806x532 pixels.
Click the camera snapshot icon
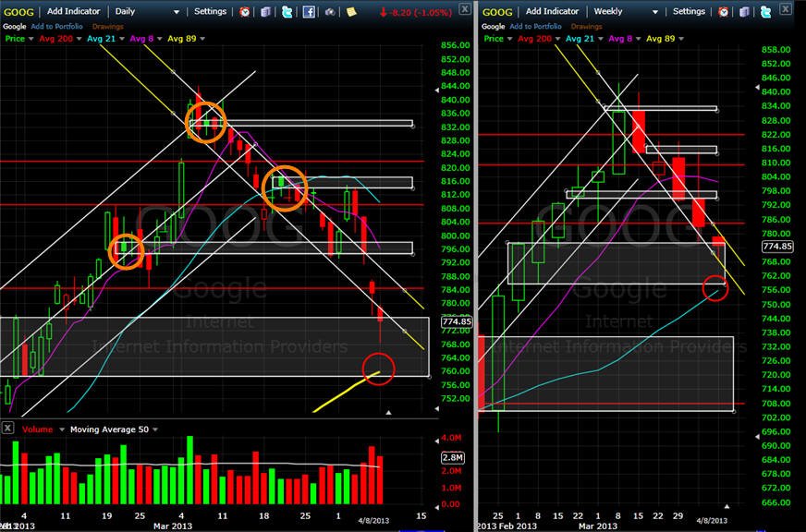click(x=330, y=11)
